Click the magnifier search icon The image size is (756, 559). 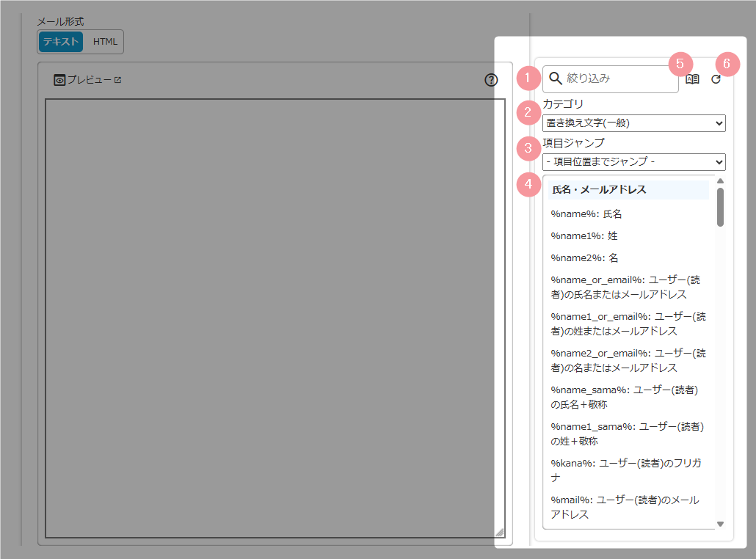coord(556,78)
